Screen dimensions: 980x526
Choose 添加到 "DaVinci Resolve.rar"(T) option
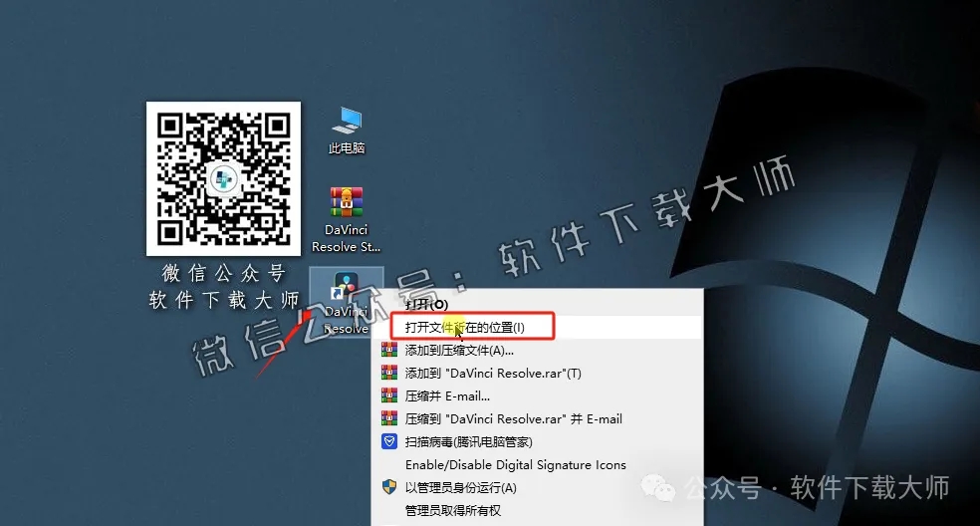pyautogui.click(x=493, y=373)
